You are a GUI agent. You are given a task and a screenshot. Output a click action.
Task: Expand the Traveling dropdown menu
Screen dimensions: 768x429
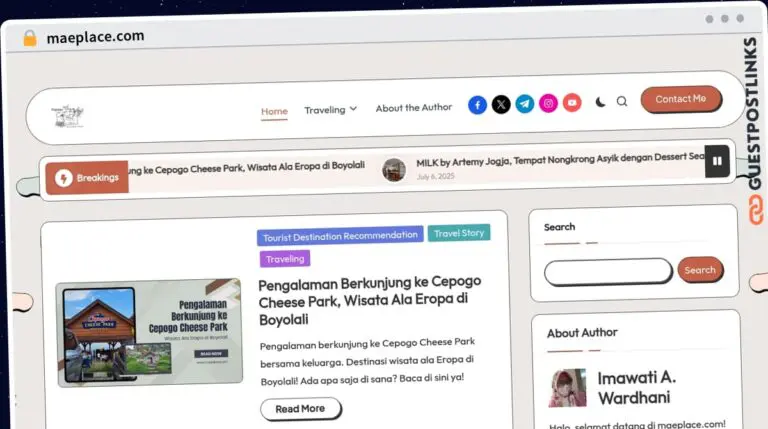[x=330, y=110]
